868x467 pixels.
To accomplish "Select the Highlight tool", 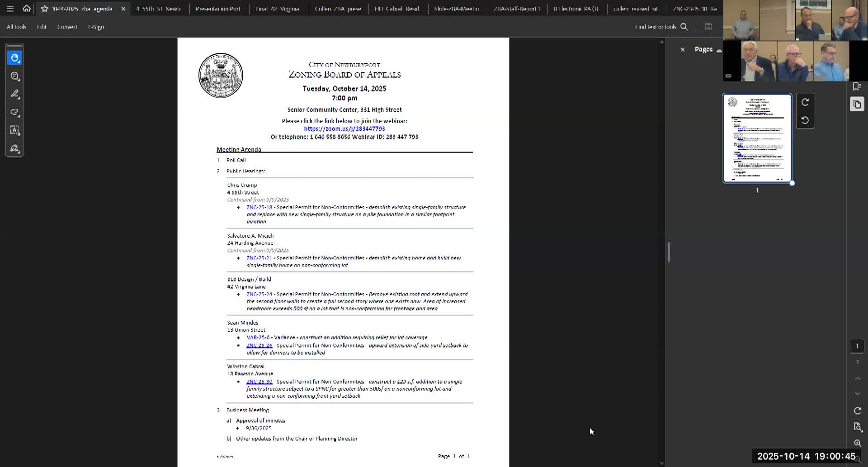I will [x=14, y=94].
